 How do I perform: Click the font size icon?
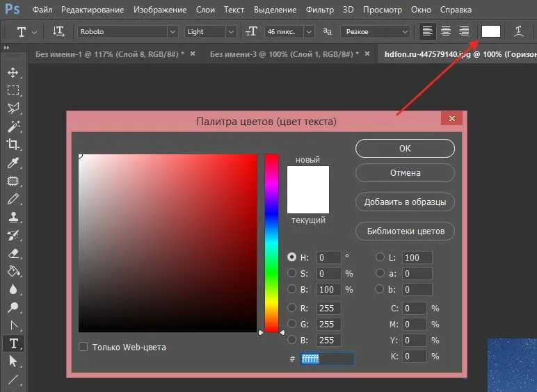tap(251, 31)
